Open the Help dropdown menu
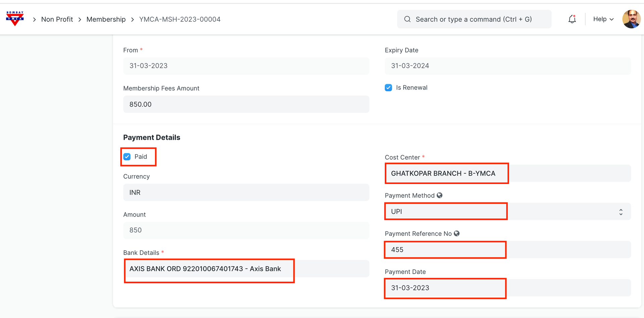The image size is (644, 318). tap(603, 19)
